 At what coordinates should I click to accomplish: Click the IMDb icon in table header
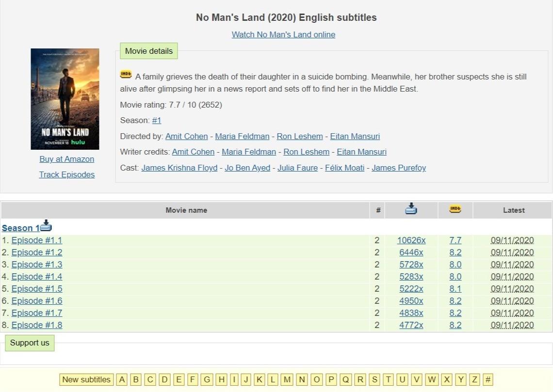pyautogui.click(x=455, y=209)
